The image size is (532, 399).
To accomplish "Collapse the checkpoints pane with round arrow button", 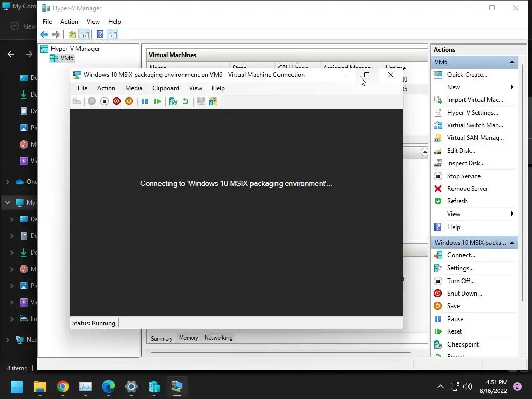I will tap(424, 152).
